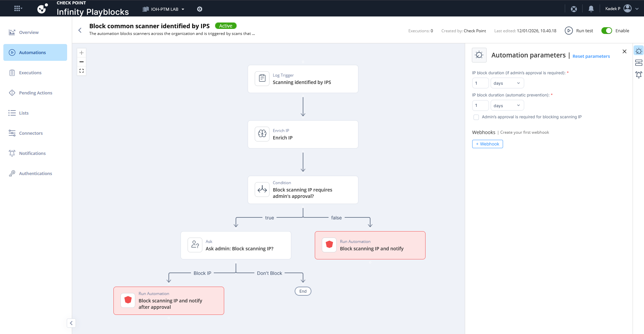The height and width of the screenshot is (334, 644).
Task: Click the Run test button
Action: pos(579,31)
